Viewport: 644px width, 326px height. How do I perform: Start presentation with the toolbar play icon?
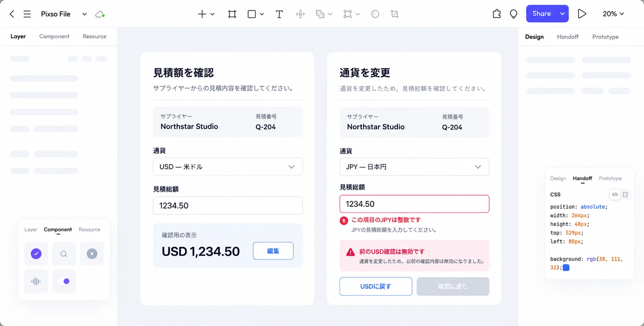point(582,14)
